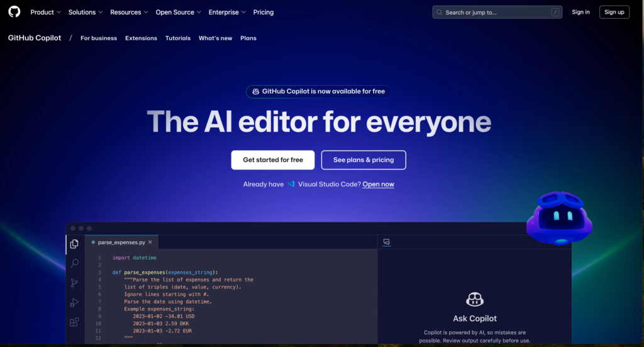Click the '2023-01-03 -2.72 EUR' code line
This screenshot has height=347, width=644.
(162, 331)
